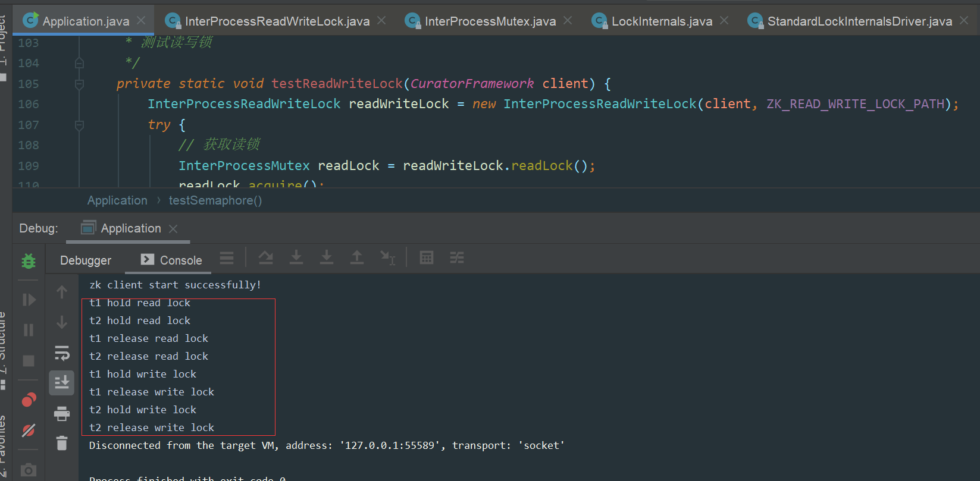Click 't2 release read lock' console line
Screen dimensions: 980x481
point(149,356)
